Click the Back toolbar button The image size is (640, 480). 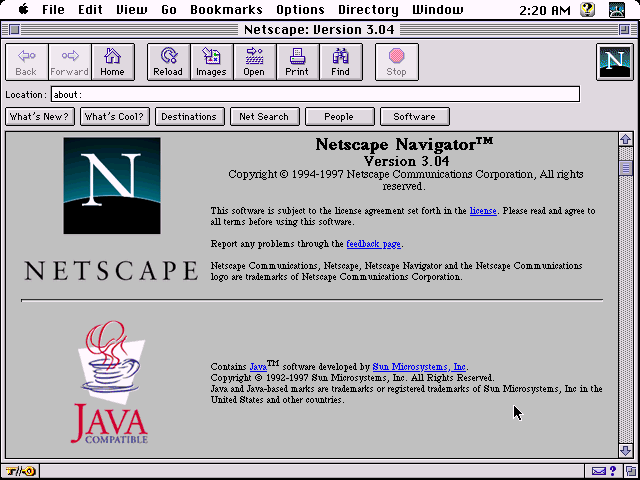pos(27,62)
